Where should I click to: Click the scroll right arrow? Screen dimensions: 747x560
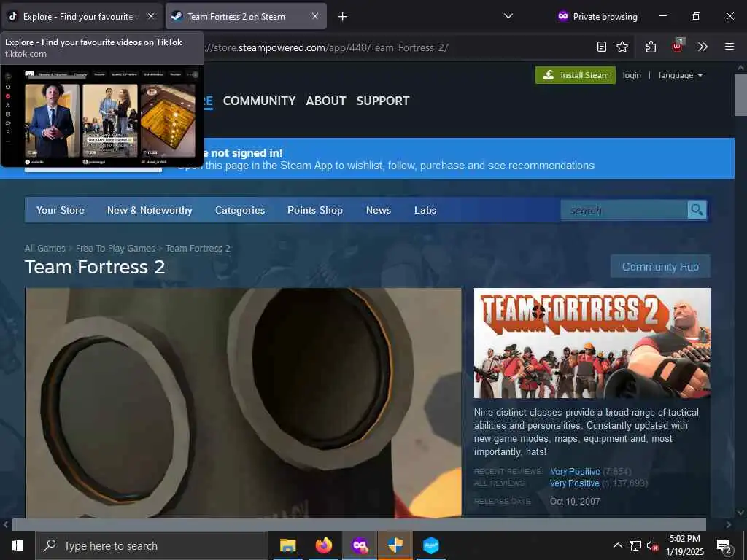(x=729, y=525)
